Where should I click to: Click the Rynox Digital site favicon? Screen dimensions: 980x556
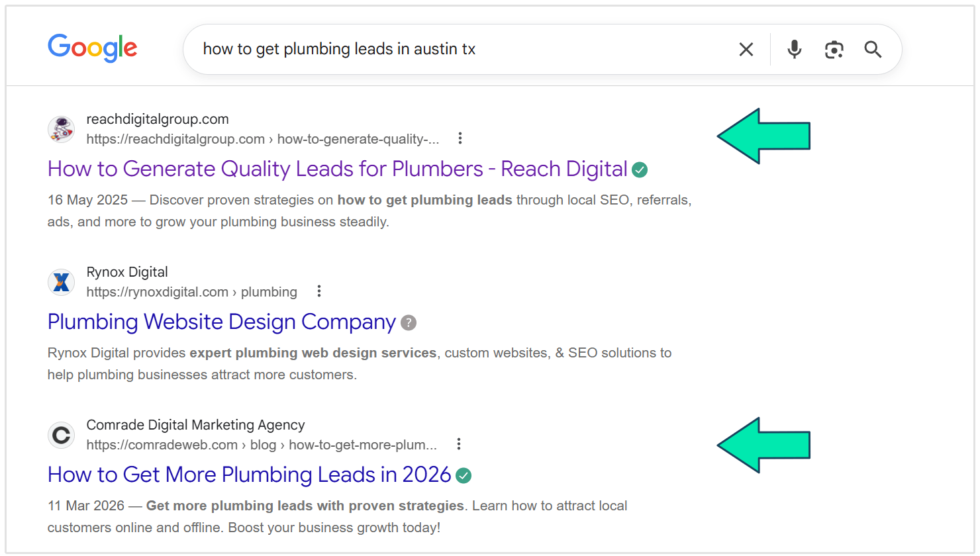(61, 282)
